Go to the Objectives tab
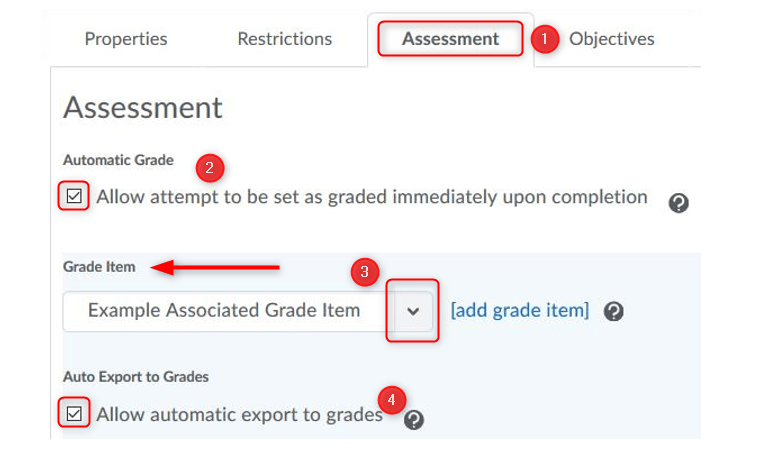The image size is (767, 473). (612, 39)
